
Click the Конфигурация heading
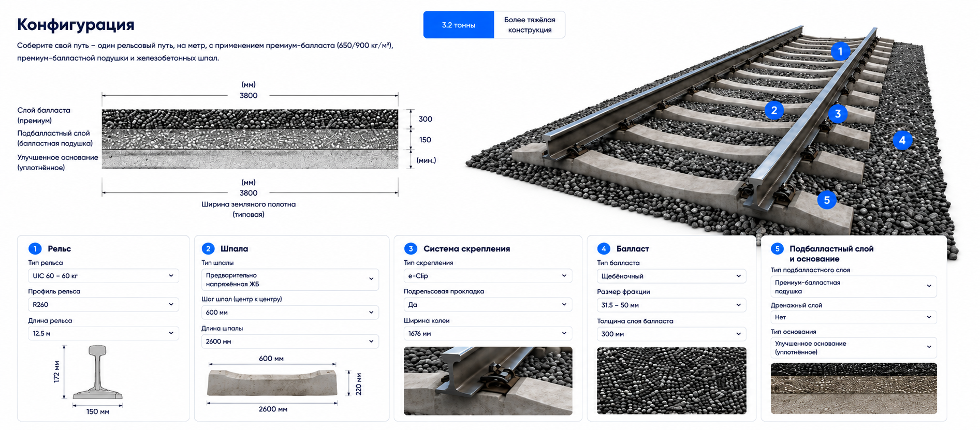click(76, 24)
